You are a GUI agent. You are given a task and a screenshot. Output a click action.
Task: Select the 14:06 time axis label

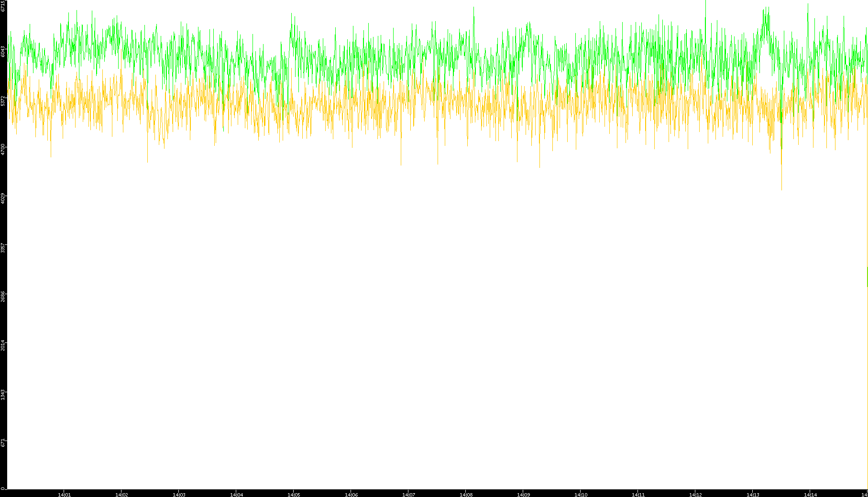tap(351, 495)
